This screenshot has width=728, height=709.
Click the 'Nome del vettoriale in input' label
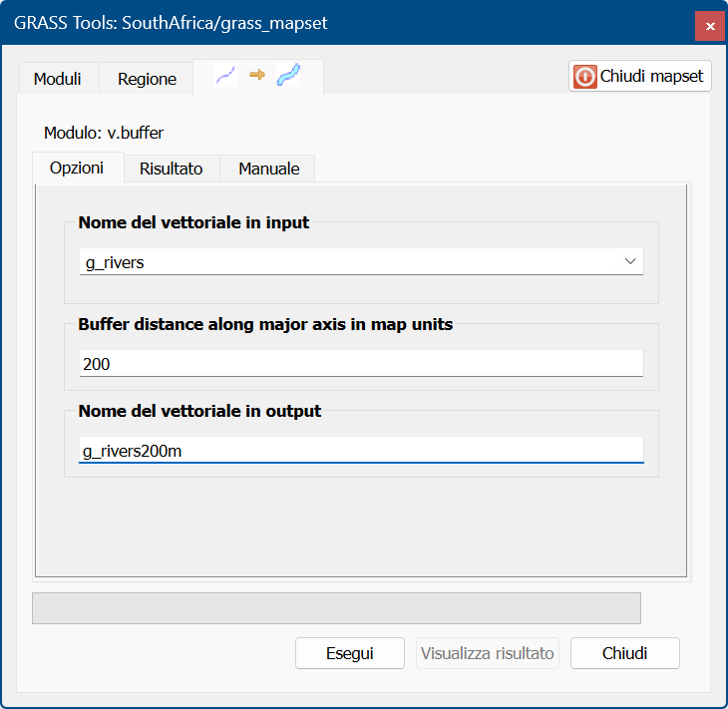[193, 222]
